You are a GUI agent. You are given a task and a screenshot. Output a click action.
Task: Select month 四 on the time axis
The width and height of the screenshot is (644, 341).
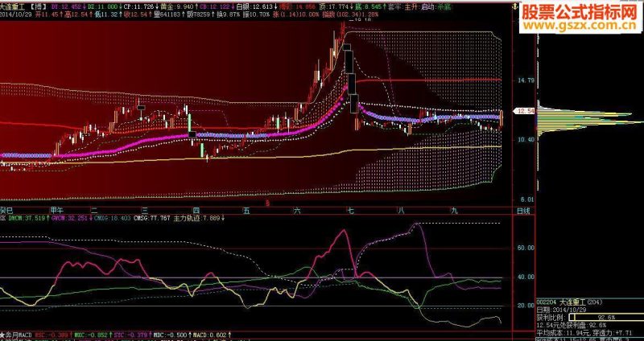click(196, 211)
